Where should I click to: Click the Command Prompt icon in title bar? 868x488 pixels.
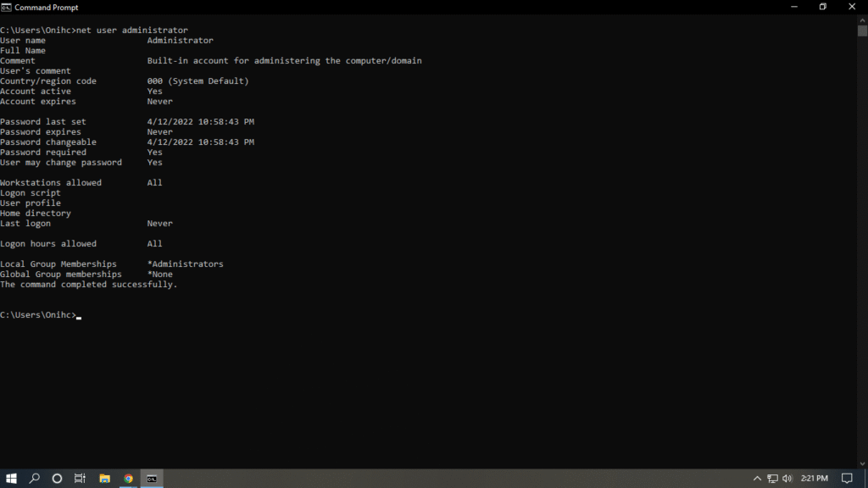point(7,7)
